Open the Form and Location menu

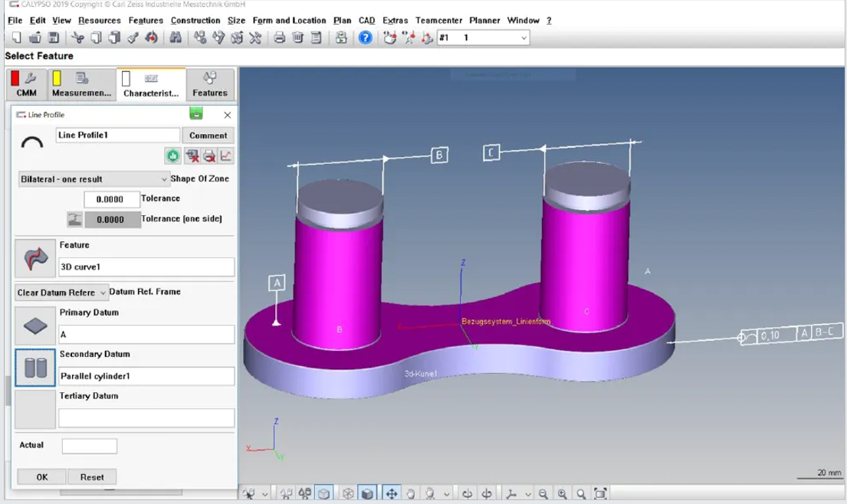[x=290, y=21]
